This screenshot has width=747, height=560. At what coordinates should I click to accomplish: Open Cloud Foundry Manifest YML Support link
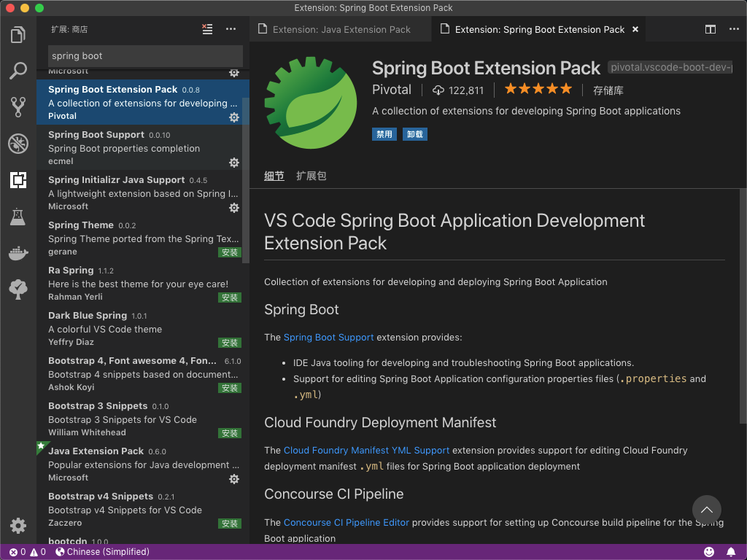[x=366, y=450]
